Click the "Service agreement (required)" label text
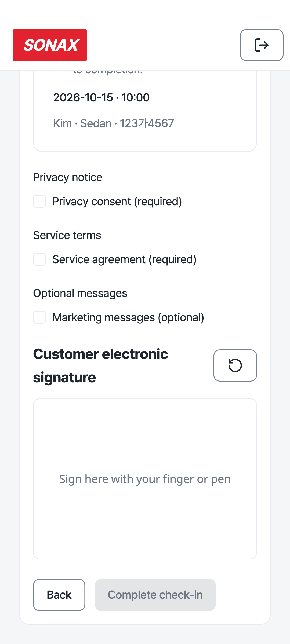Screen dimensions: 290x644 [124, 259]
